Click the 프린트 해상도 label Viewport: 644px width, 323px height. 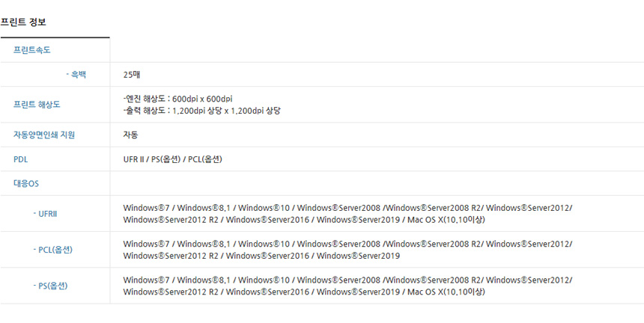click(37, 105)
